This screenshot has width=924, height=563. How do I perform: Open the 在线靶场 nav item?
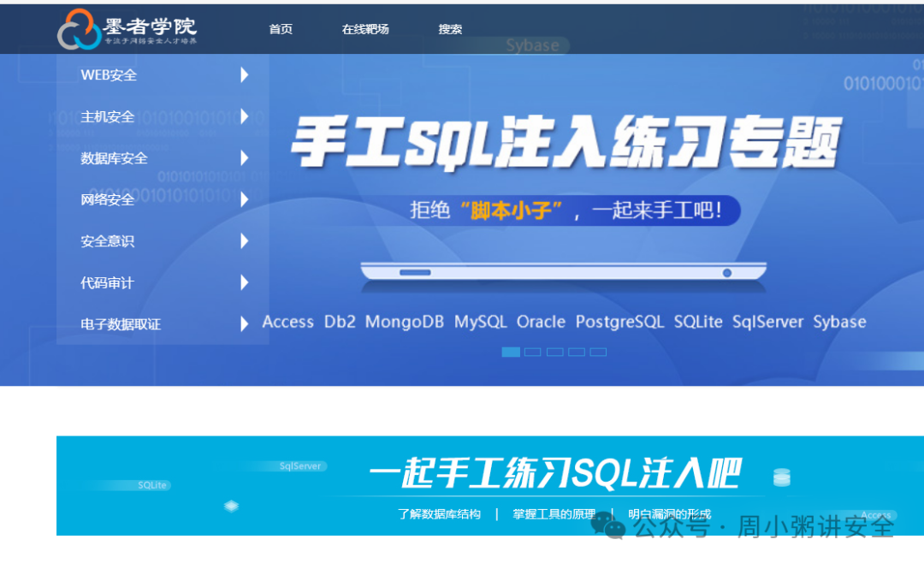[x=365, y=29]
